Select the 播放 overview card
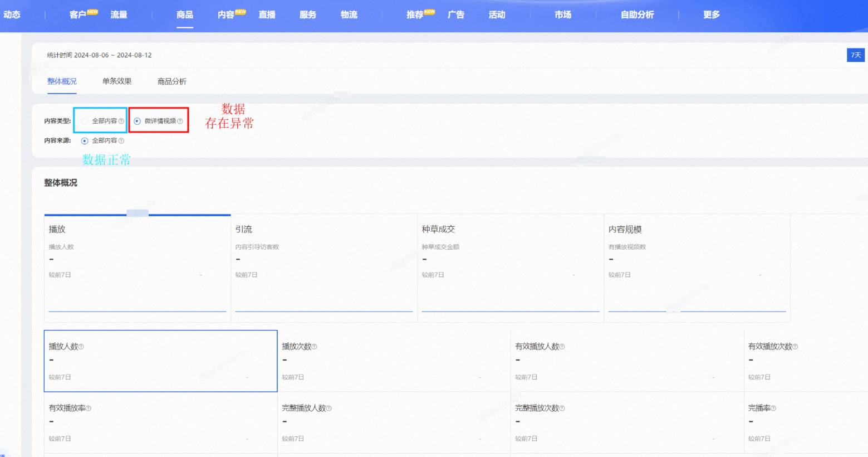 pyautogui.click(x=138, y=268)
